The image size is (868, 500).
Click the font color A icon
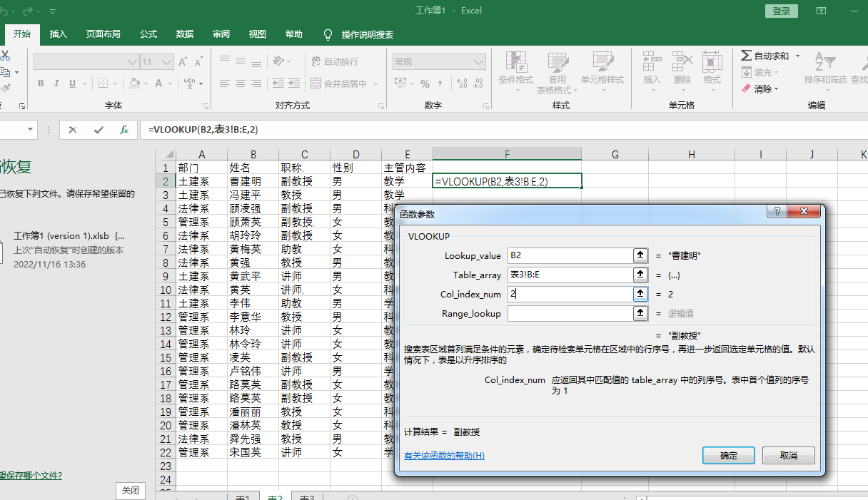160,83
